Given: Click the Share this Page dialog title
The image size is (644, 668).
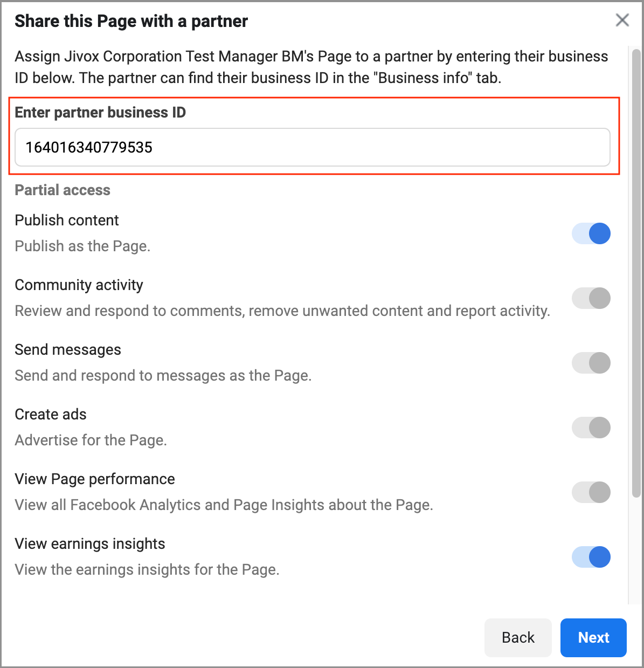Looking at the screenshot, I should (x=131, y=21).
